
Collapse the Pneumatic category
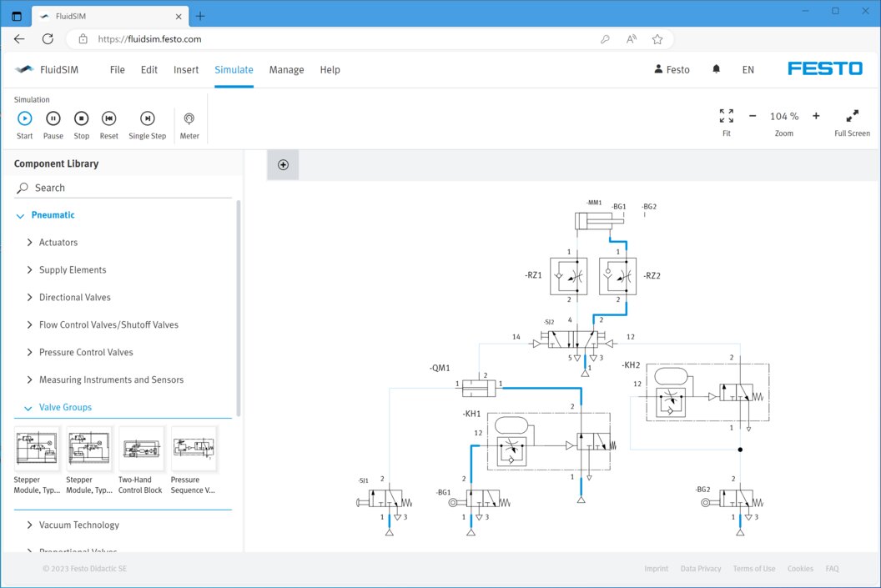coord(20,216)
